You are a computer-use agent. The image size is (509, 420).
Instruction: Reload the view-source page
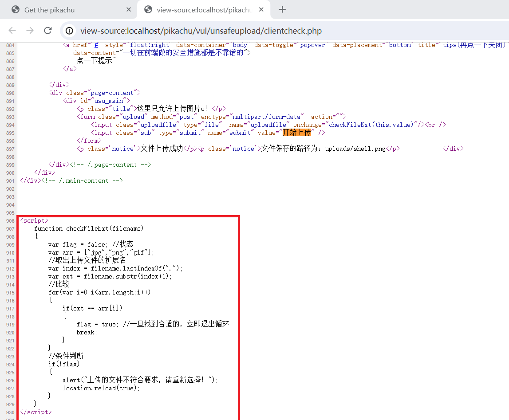(48, 31)
